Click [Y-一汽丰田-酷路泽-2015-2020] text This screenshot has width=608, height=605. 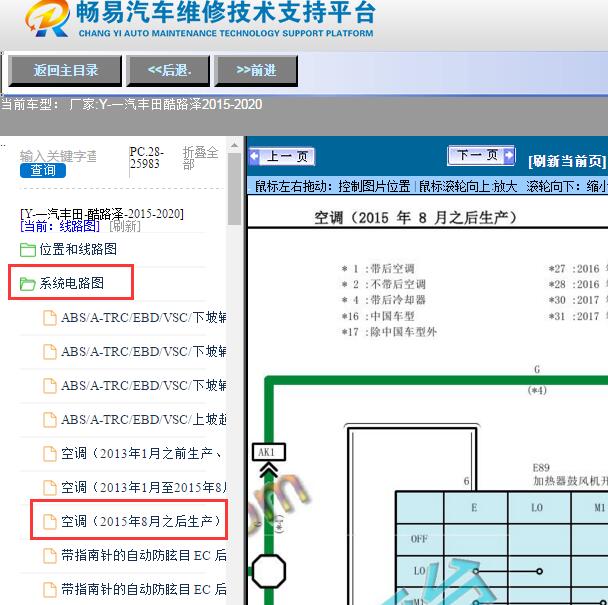[x=102, y=214]
